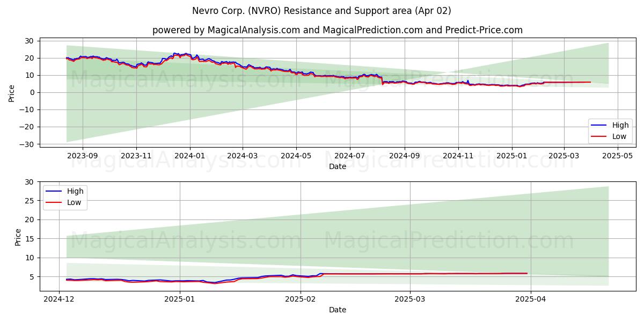
Task: Click the top chart's 'Price' axis label
Action: [x=12, y=92]
